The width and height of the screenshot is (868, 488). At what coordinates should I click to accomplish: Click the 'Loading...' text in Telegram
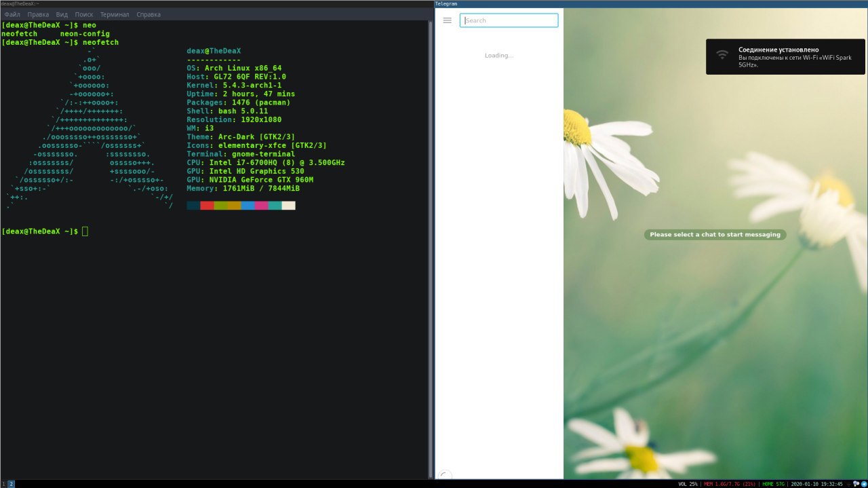tap(499, 55)
